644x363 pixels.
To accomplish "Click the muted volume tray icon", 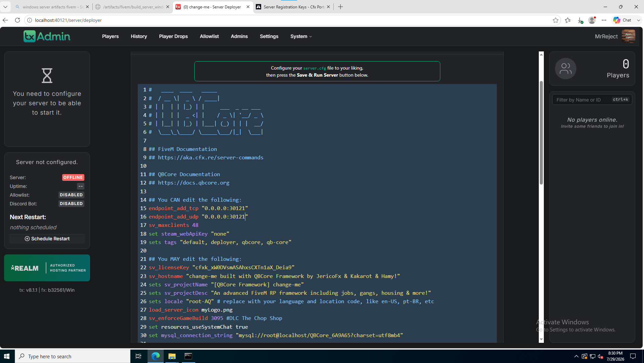I will [x=601, y=356].
